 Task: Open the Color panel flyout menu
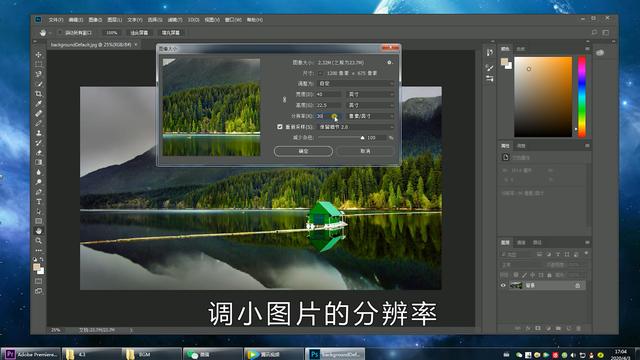(587, 49)
